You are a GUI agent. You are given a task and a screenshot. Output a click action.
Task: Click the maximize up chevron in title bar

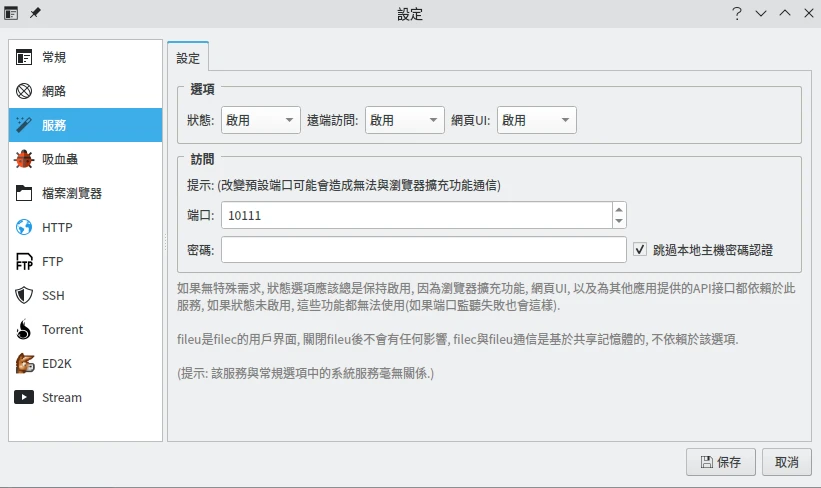pos(785,13)
